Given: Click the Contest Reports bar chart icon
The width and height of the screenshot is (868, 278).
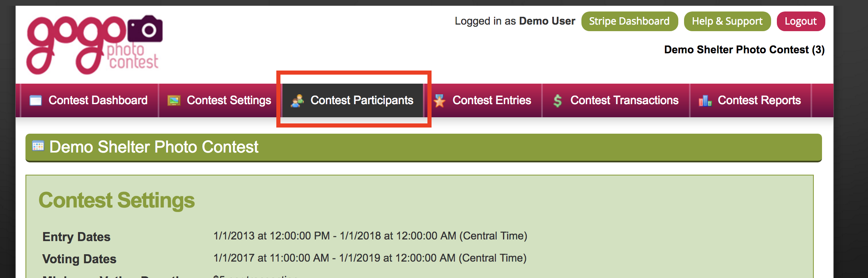Looking at the screenshot, I should pyautogui.click(x=705, y=100).
